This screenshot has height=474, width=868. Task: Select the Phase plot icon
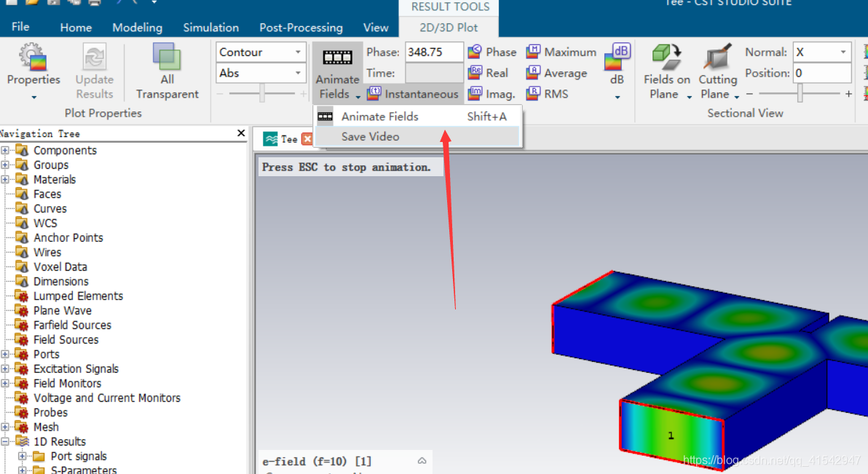(474, 52)
